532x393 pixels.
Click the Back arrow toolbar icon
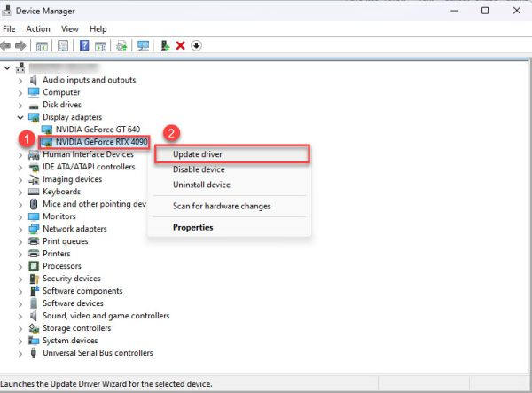coord(7,46)
